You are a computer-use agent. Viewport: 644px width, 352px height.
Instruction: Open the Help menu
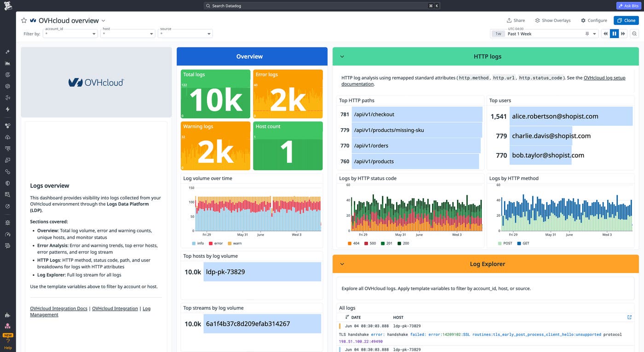(x=8, y=344)
